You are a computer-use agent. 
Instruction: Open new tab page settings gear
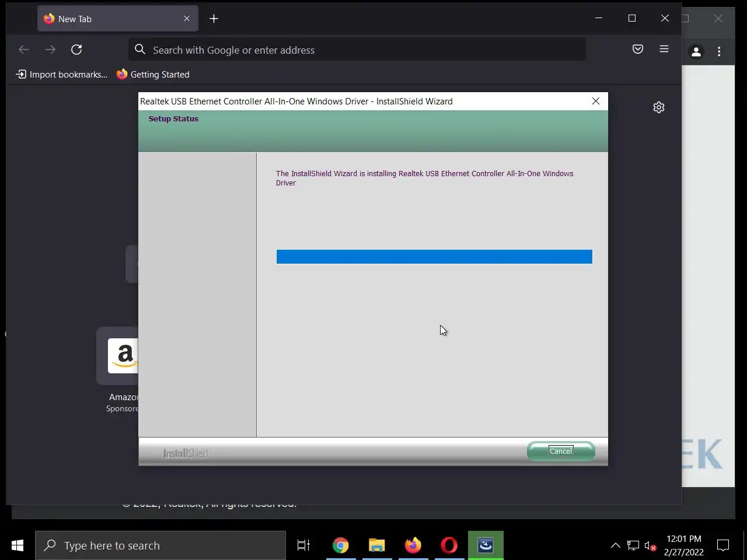click(x=659, y=107)
